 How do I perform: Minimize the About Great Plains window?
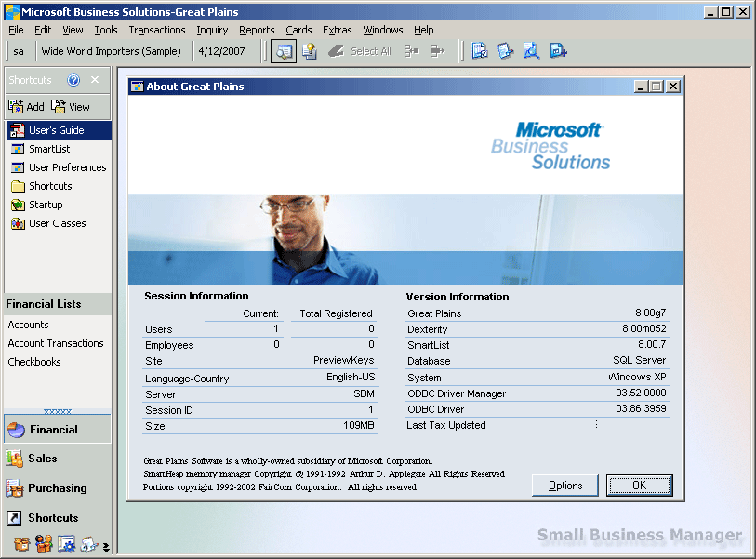(641, 87)
